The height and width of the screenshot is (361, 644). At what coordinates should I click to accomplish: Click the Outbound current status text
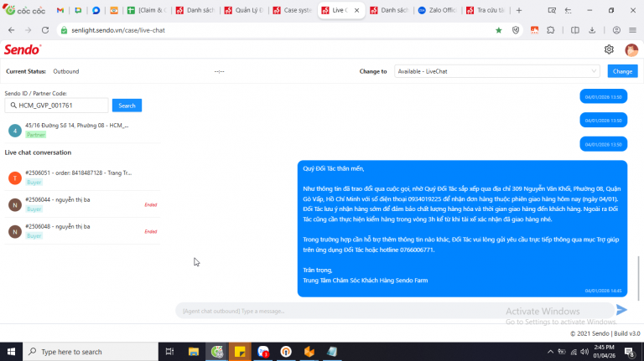[65, 71]
